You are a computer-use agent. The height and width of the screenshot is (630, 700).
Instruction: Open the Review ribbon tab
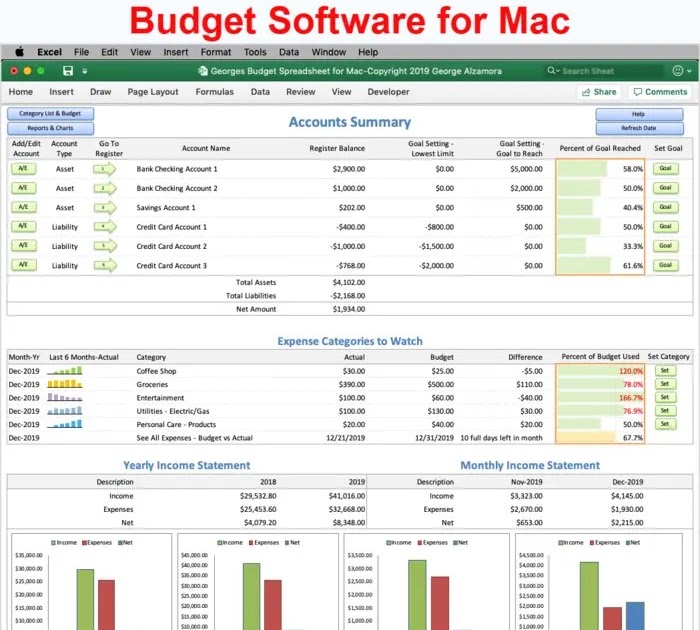coord(300,92)
